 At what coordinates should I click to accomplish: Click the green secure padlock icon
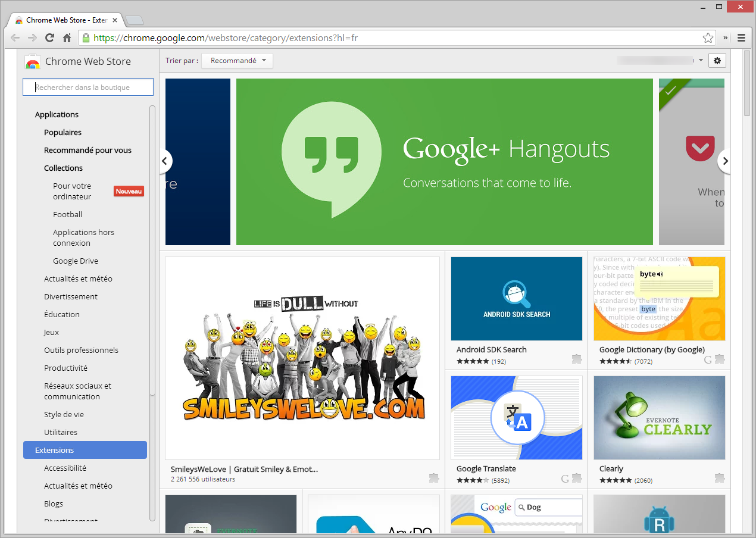click(x=86, y=38)
